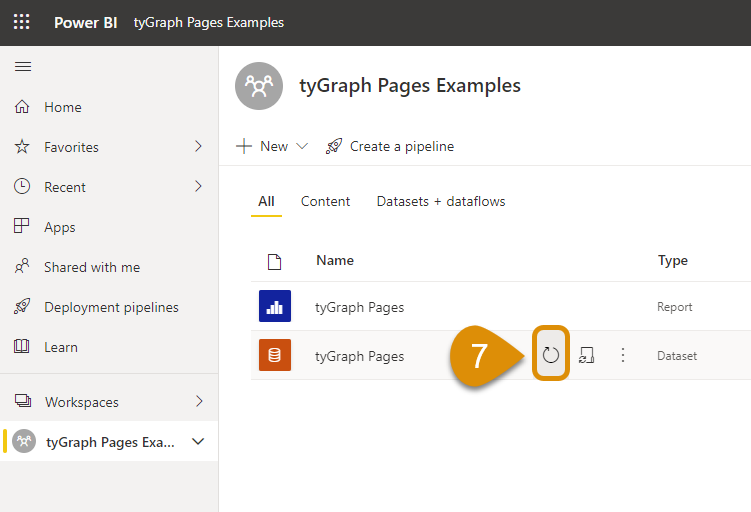Viewport: 751px width, 512px height.
Task: Open the New dropdown menu
Action: pyautogui.click(x=273, y=146)
